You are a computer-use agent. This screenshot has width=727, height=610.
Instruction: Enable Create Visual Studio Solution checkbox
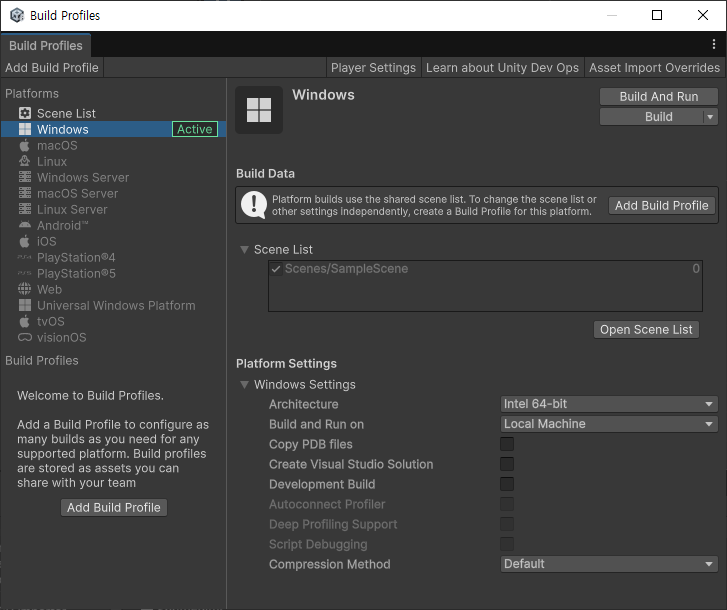(507, 464)
